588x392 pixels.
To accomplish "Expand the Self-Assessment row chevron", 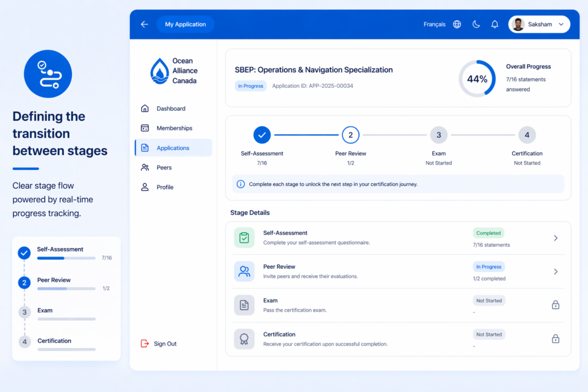I will click(x=555, y=238).
